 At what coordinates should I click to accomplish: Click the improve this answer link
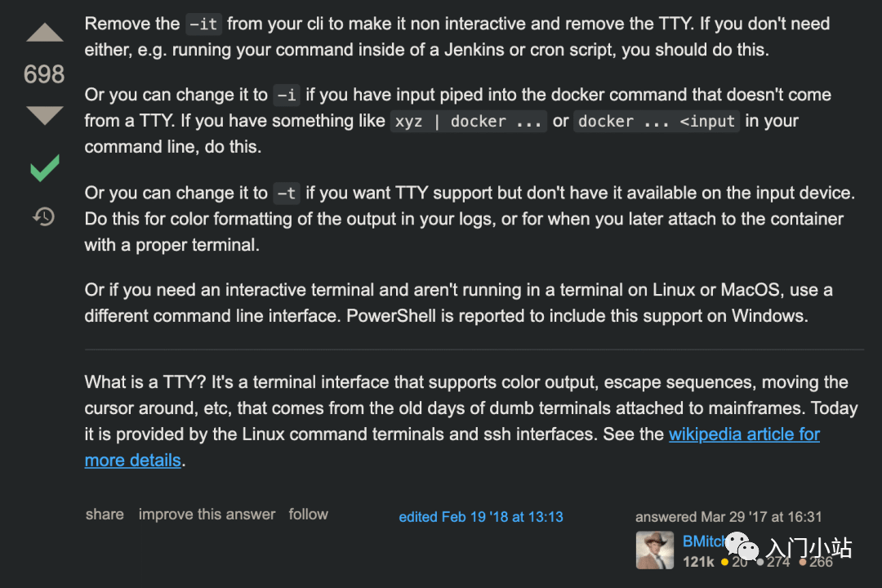[207, 514]
